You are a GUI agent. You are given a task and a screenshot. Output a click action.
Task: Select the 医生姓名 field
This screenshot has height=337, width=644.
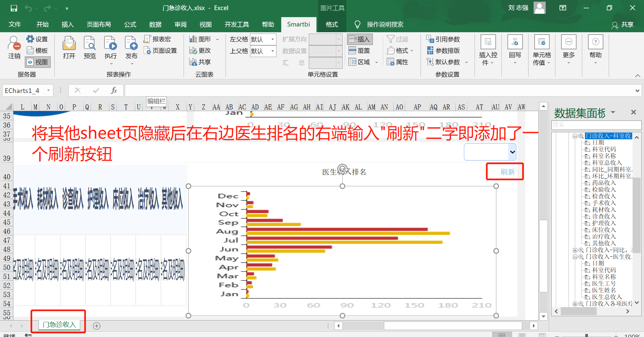click(604, 290)
